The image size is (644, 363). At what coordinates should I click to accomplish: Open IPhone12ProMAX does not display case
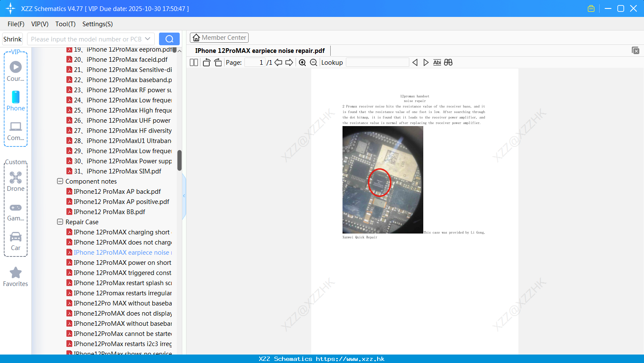coord(119,313)
